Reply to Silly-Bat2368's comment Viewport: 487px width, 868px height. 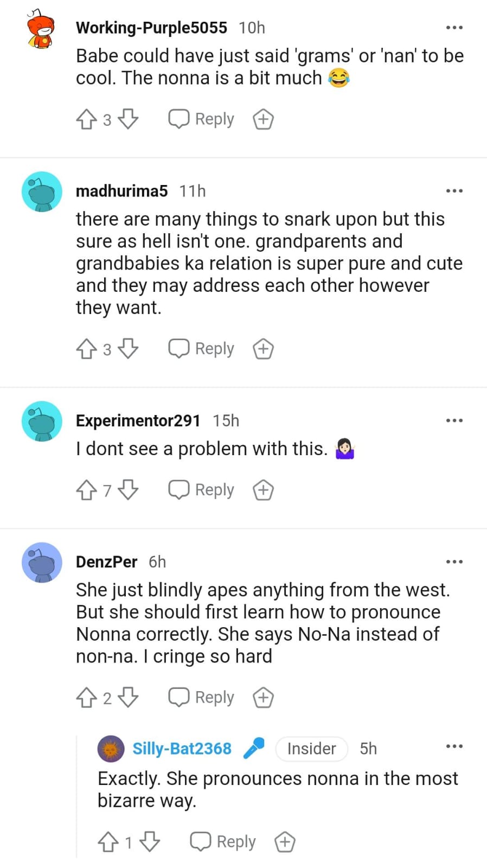click(x=223, y=842)
